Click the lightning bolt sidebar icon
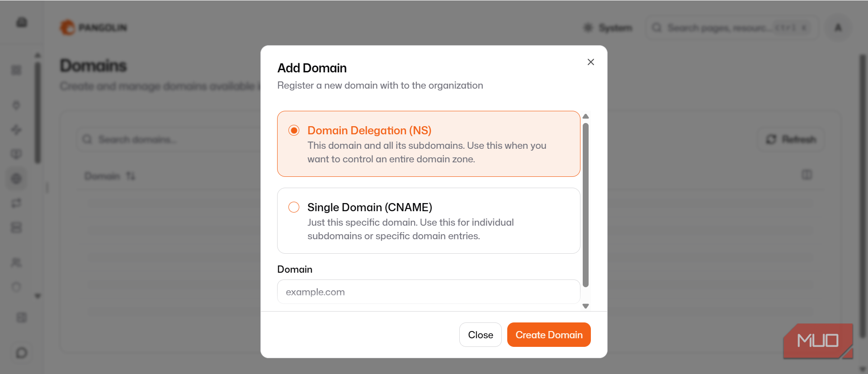This screenshot has height=374, width=868. point(16,130)
